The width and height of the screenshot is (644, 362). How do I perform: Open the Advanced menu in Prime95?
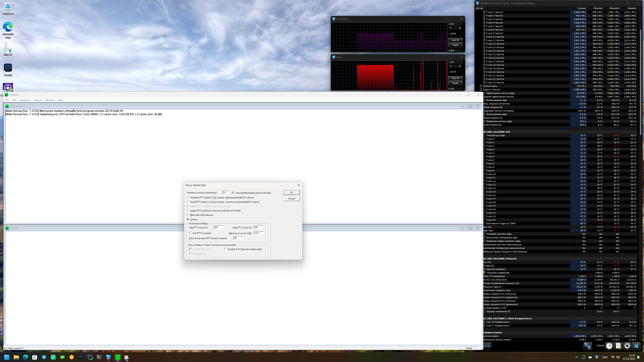coord(25,100)
